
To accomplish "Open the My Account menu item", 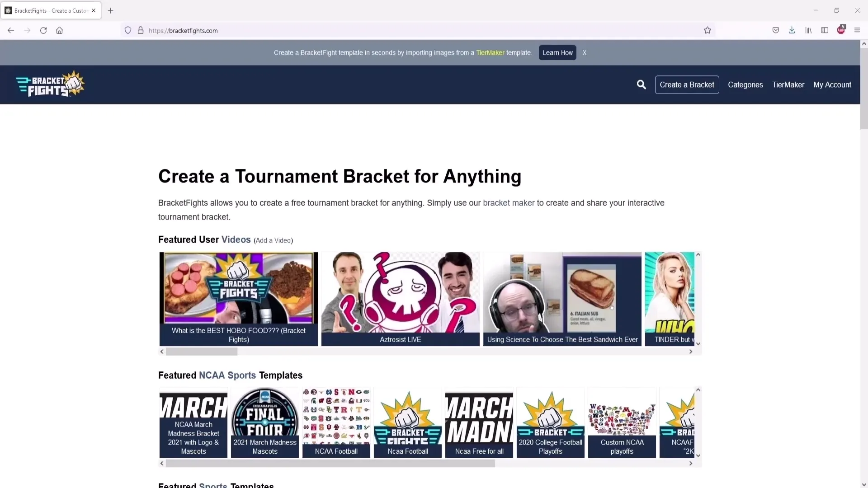I will pyautogui.click(x=832, y=84).
